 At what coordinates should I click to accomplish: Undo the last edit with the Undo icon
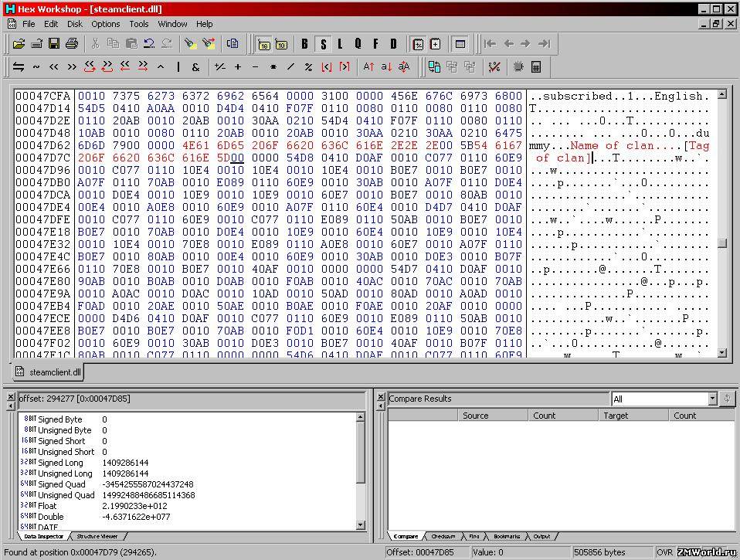coord(149,44)
